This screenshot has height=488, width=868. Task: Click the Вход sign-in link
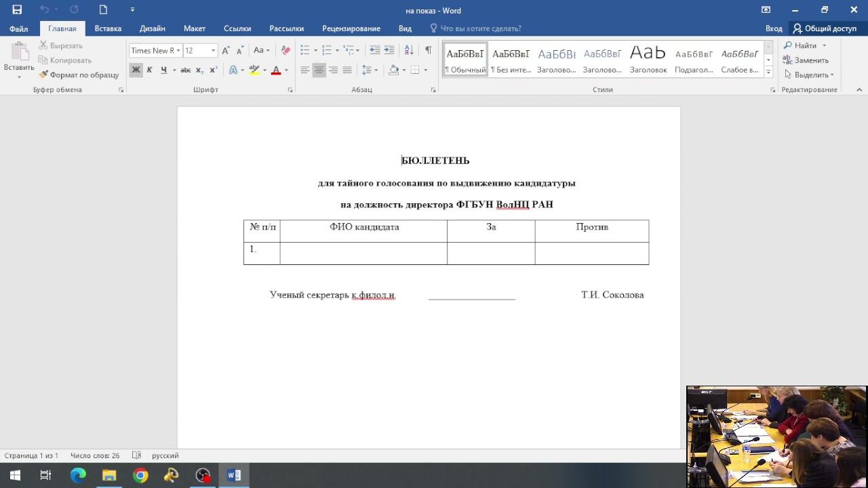pos(774,28)
